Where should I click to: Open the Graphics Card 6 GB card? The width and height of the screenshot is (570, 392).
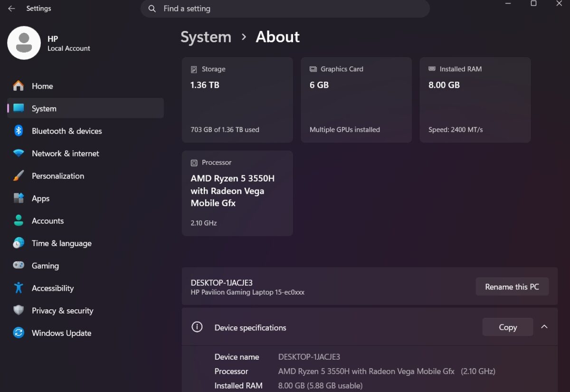356,100
